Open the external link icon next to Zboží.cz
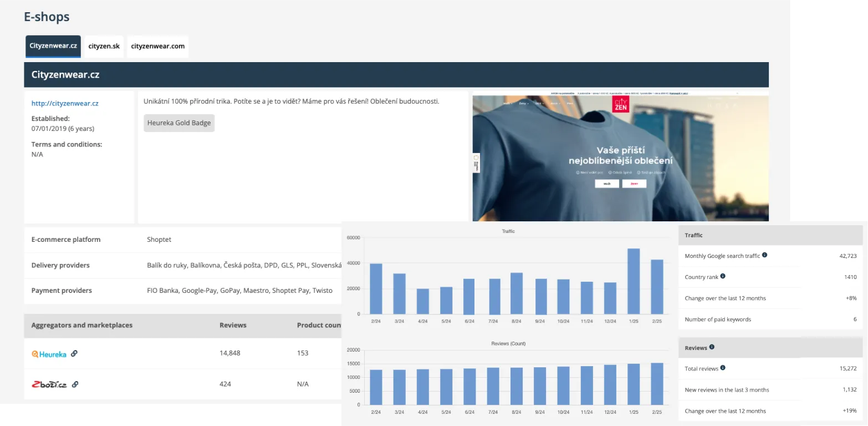 (76, 384)
